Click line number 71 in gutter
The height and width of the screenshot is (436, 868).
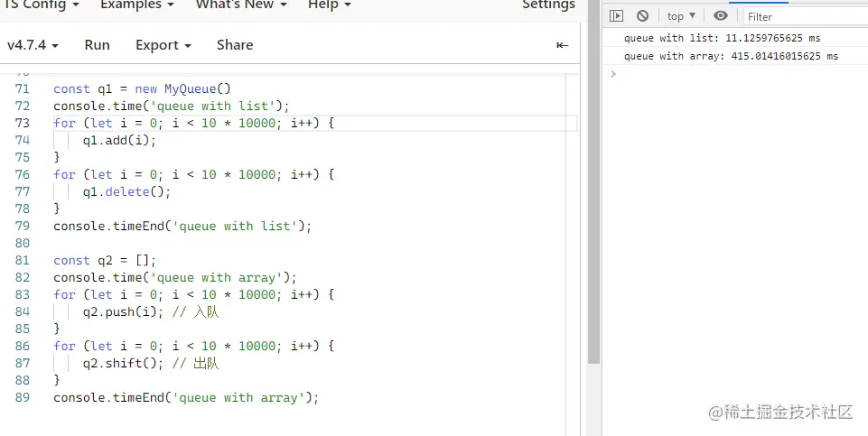coord(23,88)
